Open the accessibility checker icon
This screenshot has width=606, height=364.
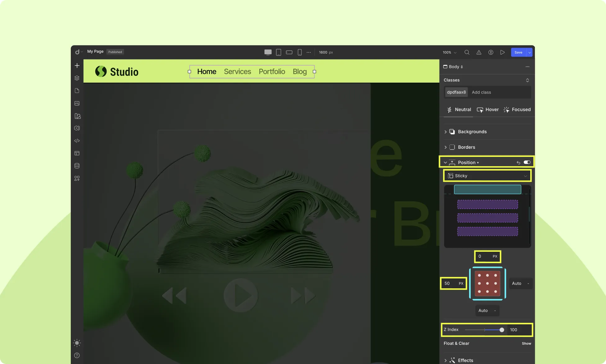point(491,52)
